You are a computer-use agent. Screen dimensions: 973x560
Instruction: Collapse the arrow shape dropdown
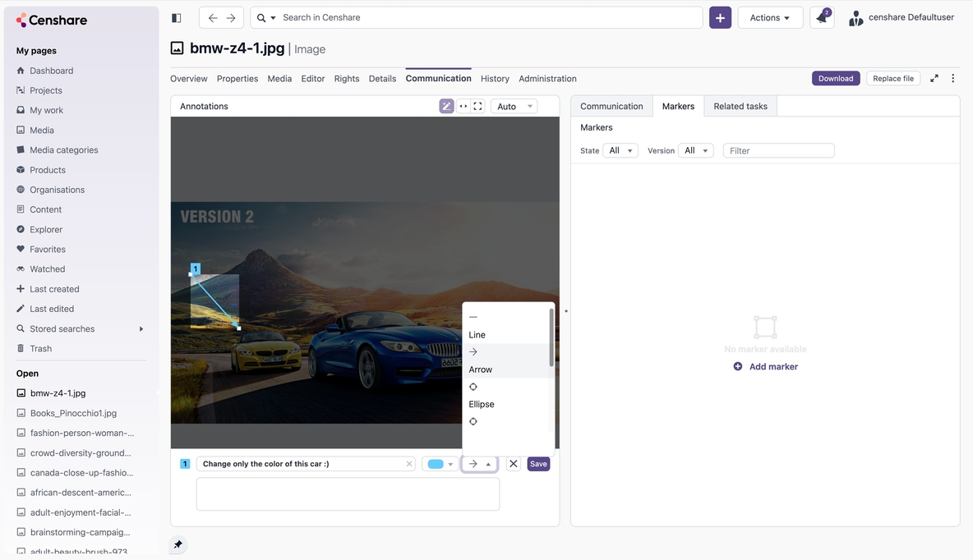[479, 464]
